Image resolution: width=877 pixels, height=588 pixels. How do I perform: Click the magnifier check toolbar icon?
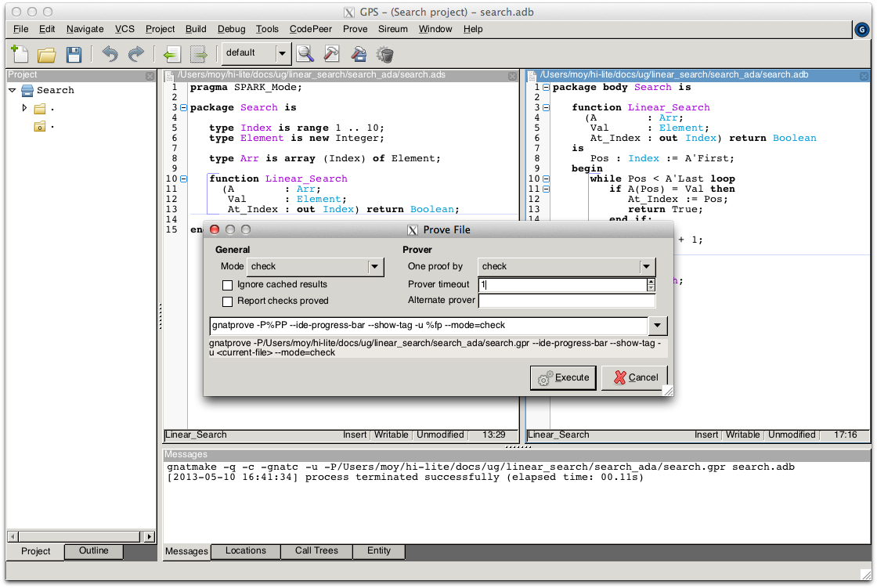[x=305, y=54]
